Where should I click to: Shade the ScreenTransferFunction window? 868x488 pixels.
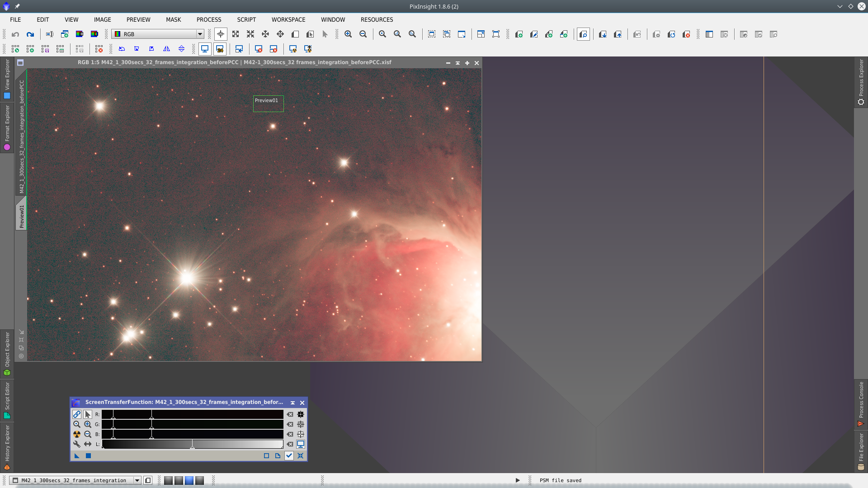292,403
